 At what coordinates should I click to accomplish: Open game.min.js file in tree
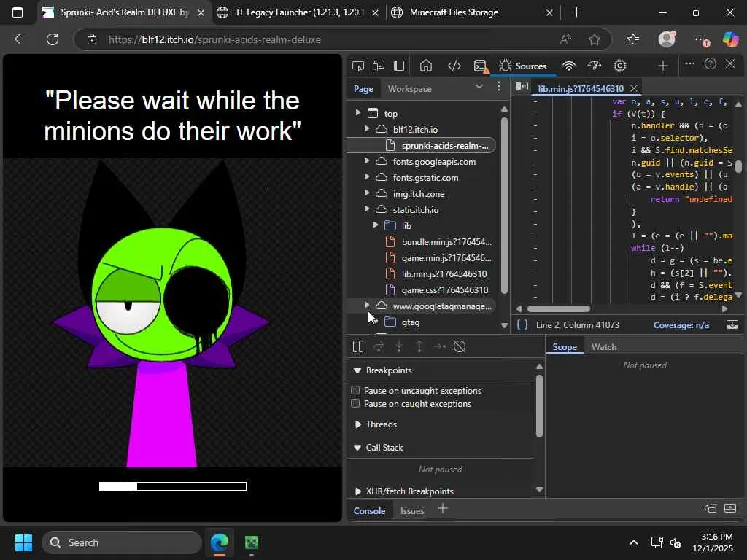pyautogui.click(x=446, y=258)
